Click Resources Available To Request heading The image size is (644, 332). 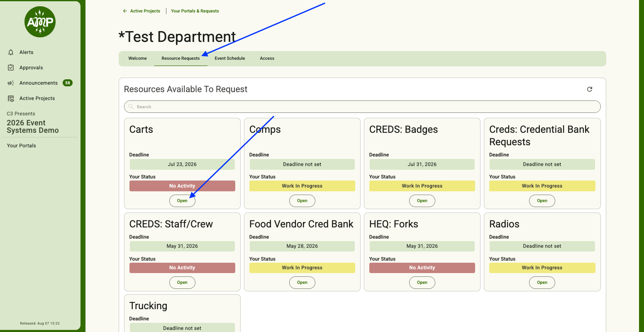tap(185, 89)
